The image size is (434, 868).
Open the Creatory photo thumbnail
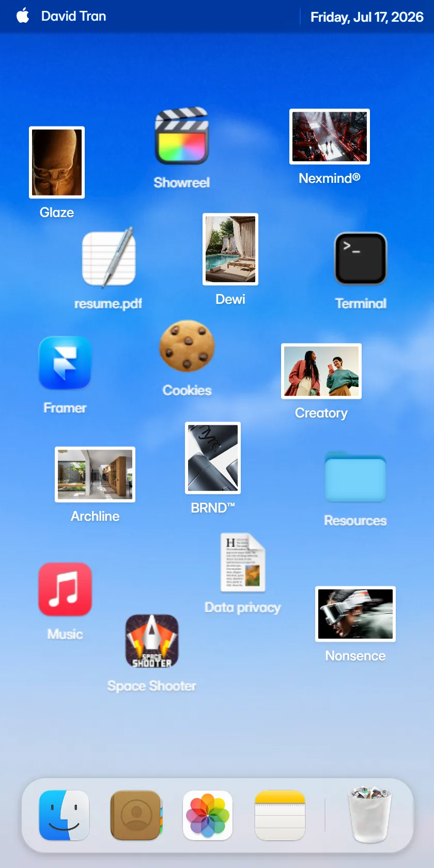coord(321,371)
